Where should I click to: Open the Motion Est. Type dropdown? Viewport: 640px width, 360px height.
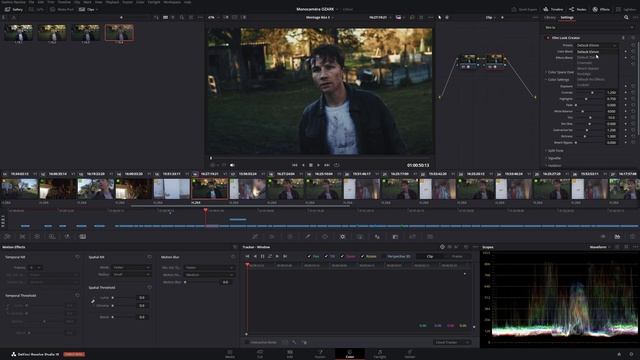pyautogui.click(x=209, y=267)
